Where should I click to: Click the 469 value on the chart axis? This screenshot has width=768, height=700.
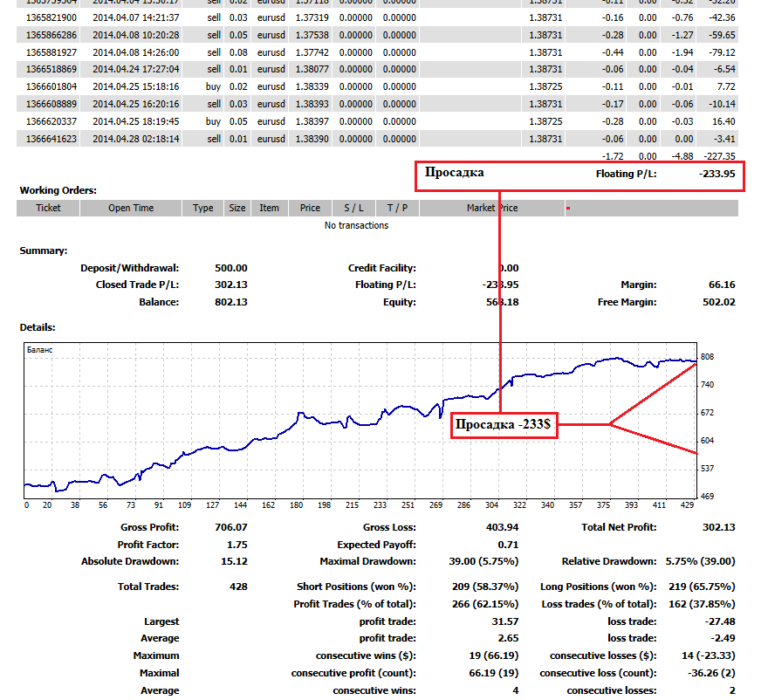[x=707, y=497]
